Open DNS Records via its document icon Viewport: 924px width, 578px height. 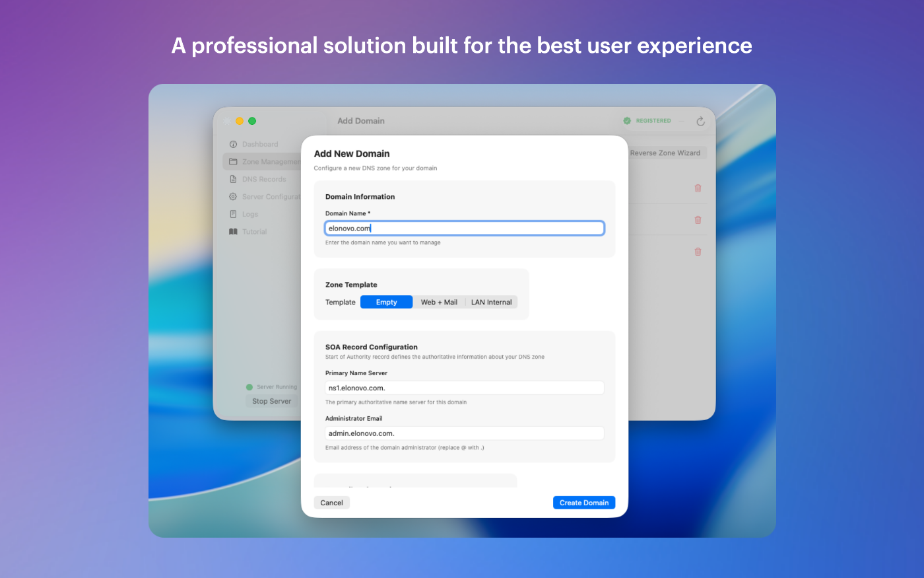click(233, 179)
